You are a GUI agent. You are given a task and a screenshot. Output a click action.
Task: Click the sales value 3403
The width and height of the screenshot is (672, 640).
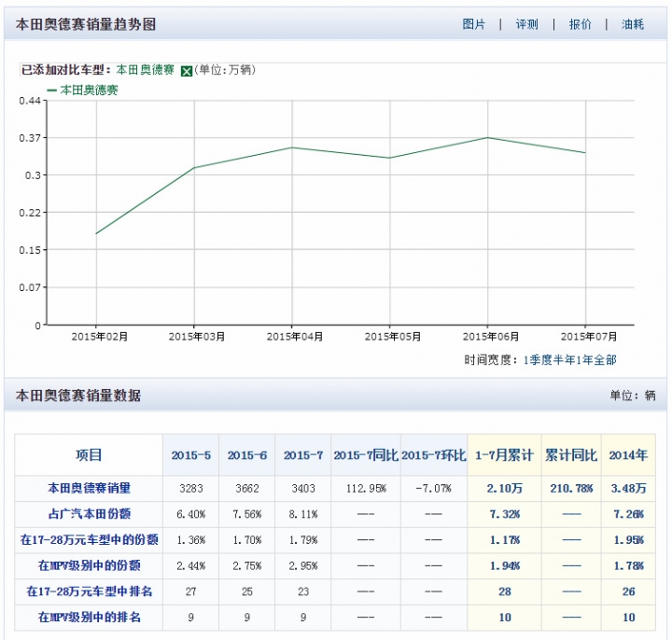click(x=303, y=488)
